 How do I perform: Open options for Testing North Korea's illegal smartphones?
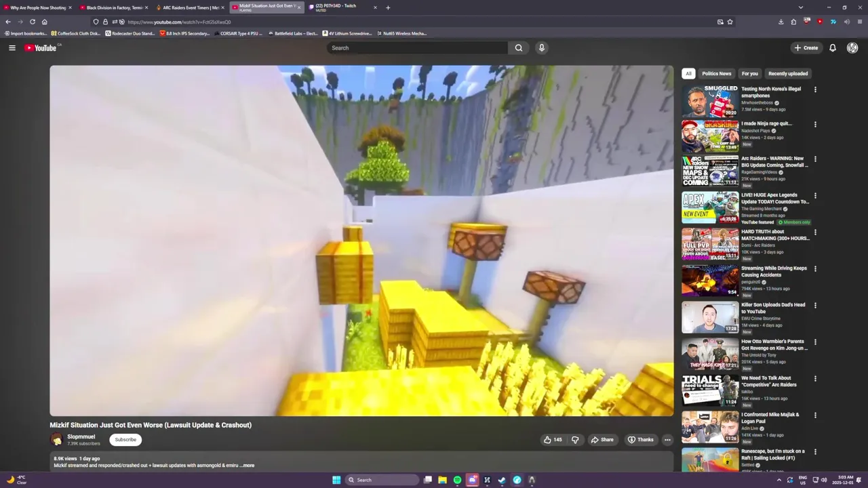[815, 89]
